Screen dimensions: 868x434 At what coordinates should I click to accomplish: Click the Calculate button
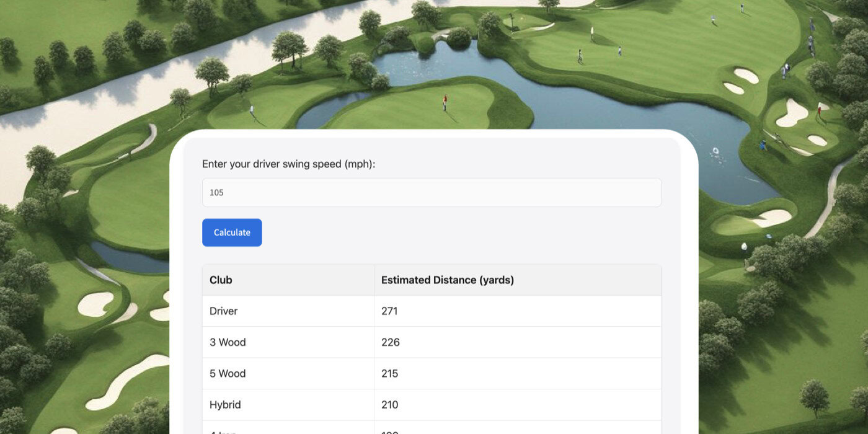click(232, 232)
